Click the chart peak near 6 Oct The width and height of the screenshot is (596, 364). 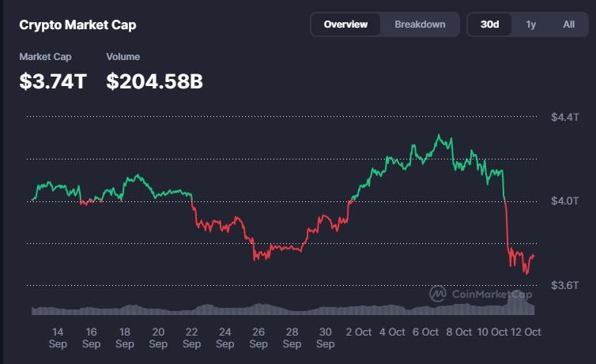coord(439,136)
